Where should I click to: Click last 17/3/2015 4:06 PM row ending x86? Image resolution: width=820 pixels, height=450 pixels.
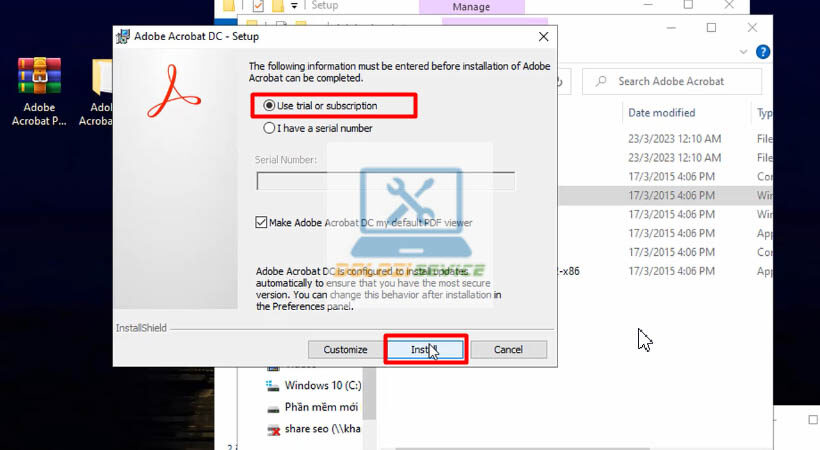coord(665,271)
